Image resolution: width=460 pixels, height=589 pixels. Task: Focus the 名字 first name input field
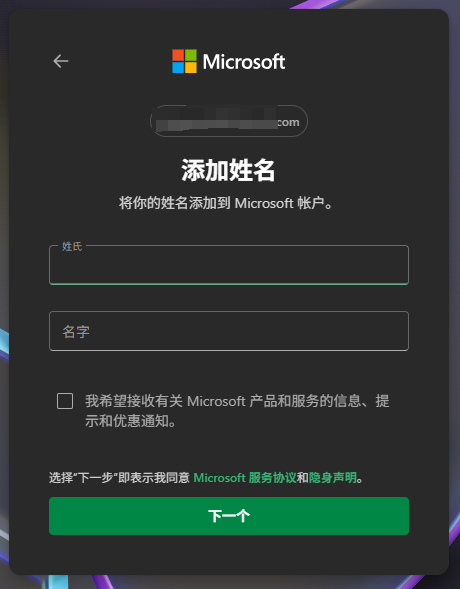[x=229, y=331]
